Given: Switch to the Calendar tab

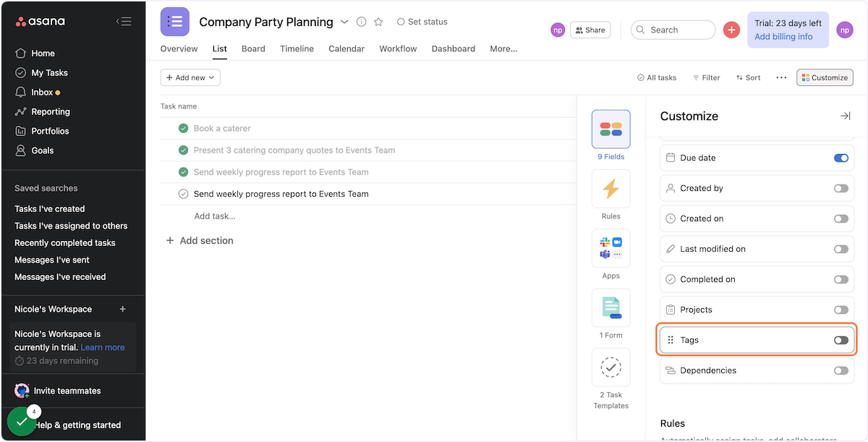Looking at the screenshot, I should coord(346,48).
